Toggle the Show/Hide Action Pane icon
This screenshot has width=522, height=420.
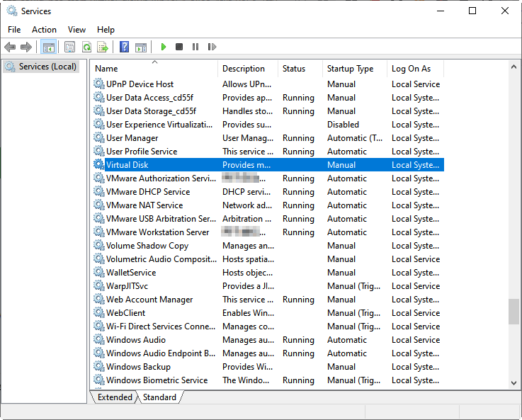(x=141, y=47)
